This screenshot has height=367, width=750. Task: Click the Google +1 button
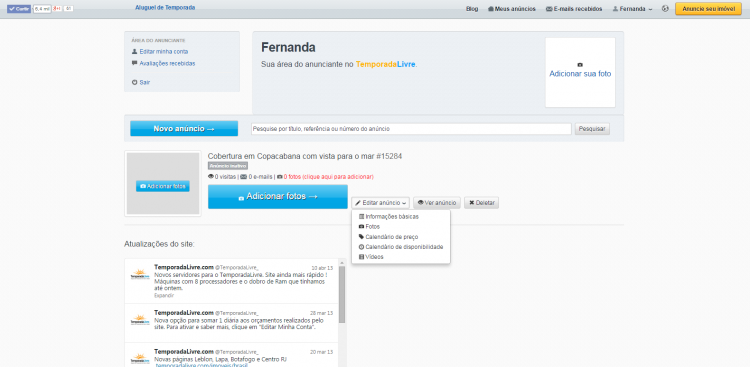[x=57, y=9]
